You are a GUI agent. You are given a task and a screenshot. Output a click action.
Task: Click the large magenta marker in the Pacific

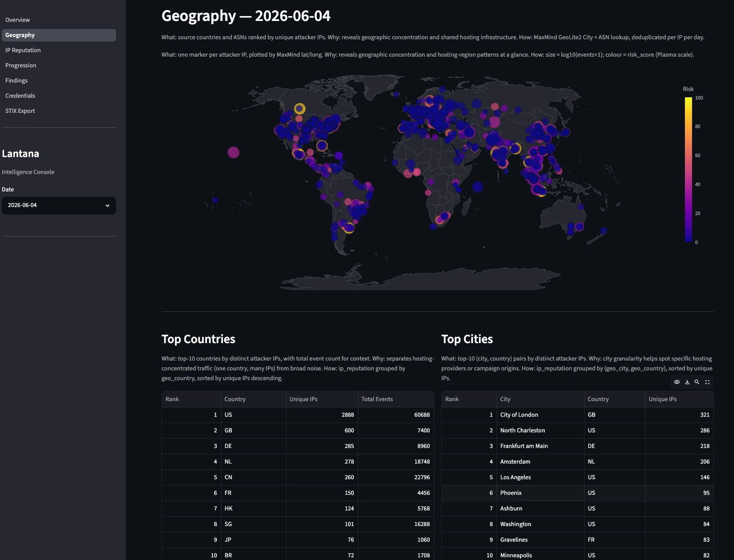click(x=233, y=153)
